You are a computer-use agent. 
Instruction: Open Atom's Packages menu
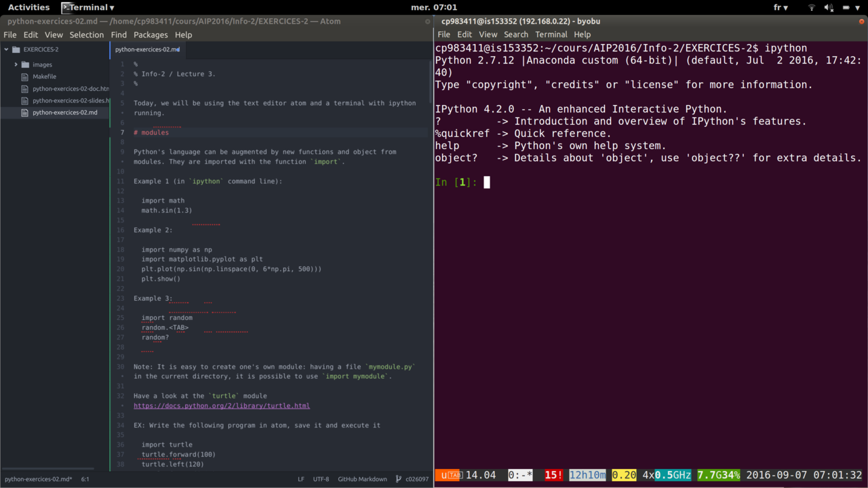151,35
